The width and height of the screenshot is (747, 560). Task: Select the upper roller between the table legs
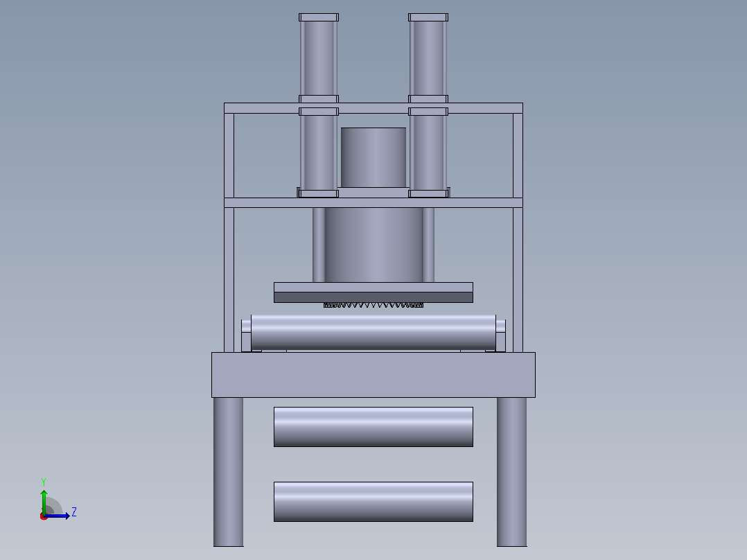coord(373,427)
